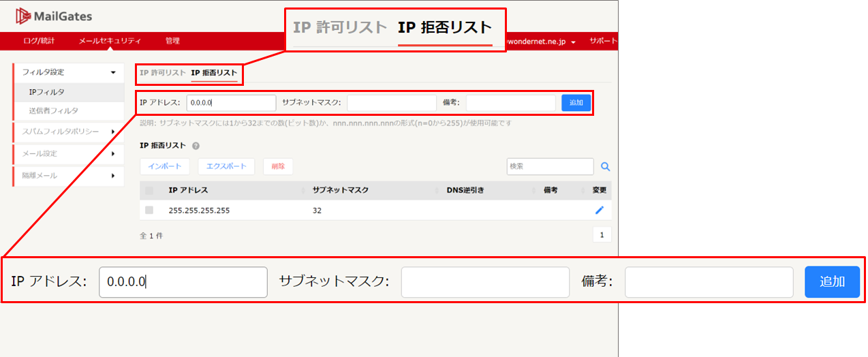Edit the 255.255.255.255 entry with pencil icon
The height and width of the screenshot is (357, 868).
point(600,210)
